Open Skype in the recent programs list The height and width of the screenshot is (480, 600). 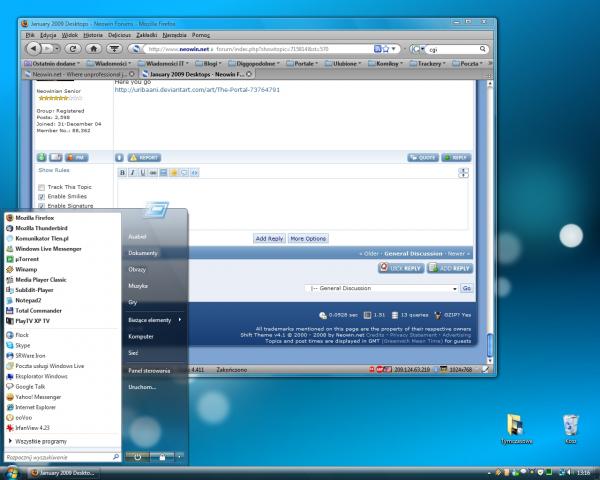23,343
